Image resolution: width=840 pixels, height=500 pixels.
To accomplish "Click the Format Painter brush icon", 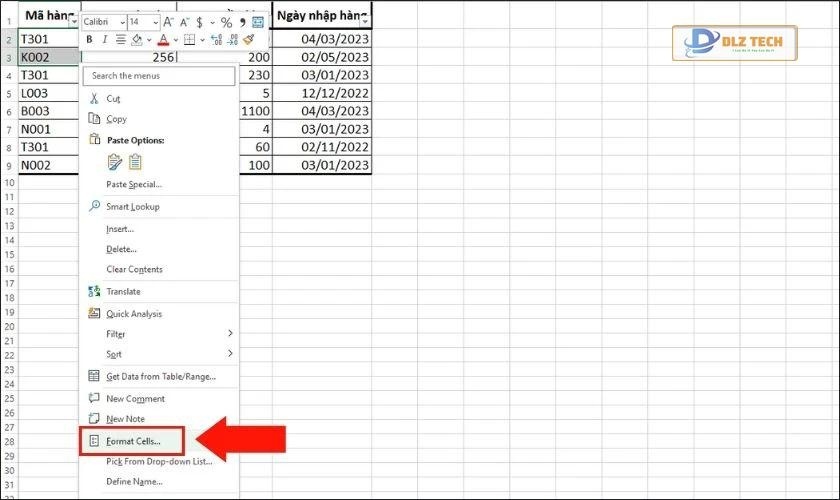I will 248,39.
